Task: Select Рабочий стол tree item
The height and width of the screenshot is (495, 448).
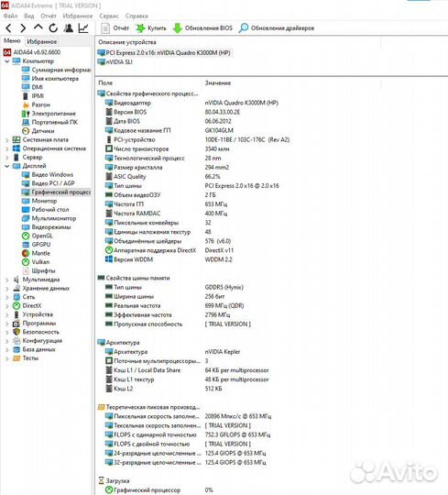Action: click(x=45, y=210)
